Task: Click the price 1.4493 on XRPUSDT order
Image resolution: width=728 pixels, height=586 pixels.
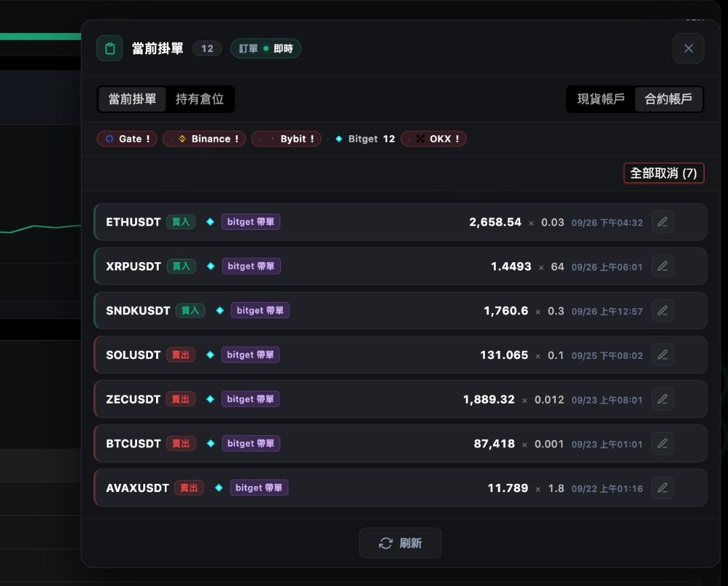Action: (x=511, y=266)
